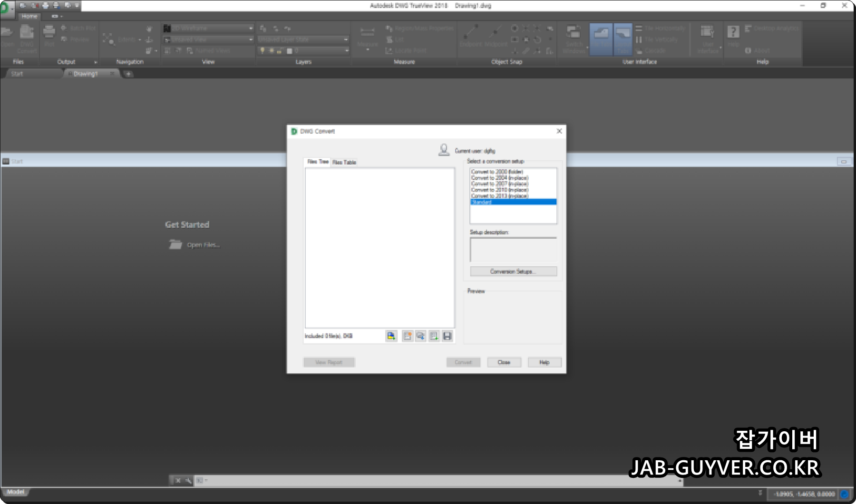Screen dimensions: 856x504
Task: Toggle the Midpoint object snap
Action: [x=496, y=36]
